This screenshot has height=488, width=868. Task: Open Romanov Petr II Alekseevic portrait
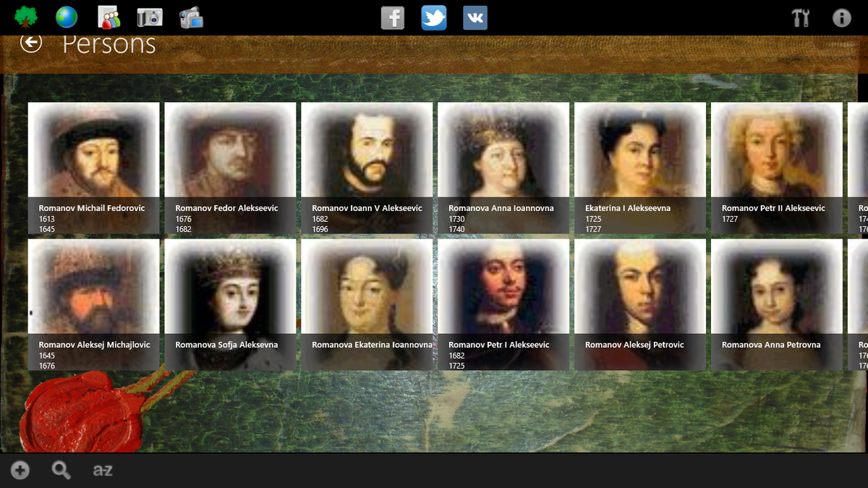pos(777,168)
